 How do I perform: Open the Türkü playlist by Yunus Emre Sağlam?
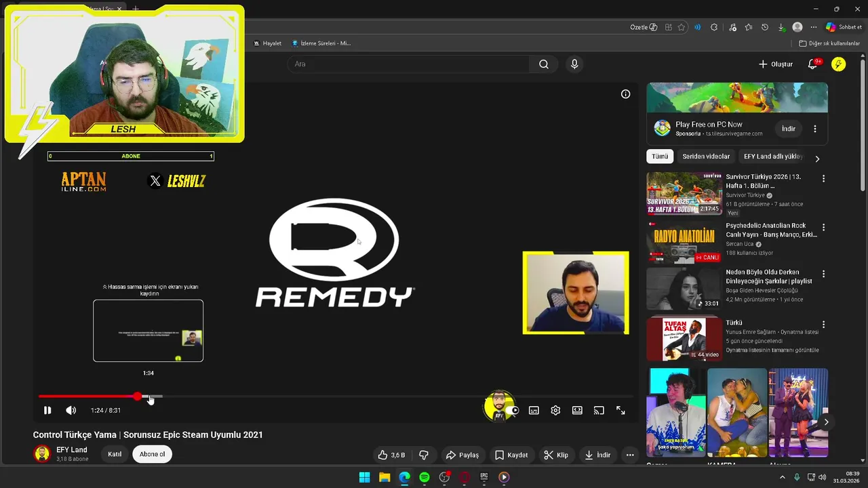point(684,339)
